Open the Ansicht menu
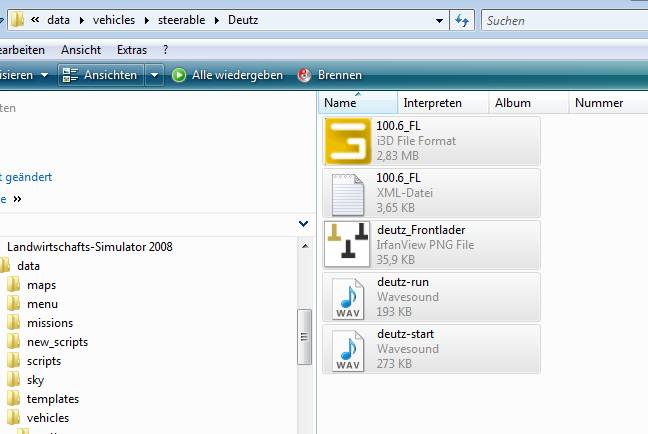The width and height of the screenshot is (648, 434). pos(81,50)
